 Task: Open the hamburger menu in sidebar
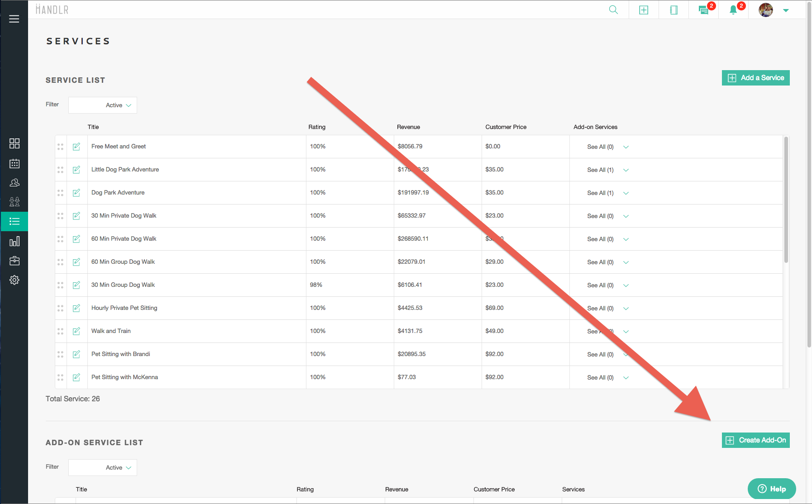pyautogui.click(x=14, y=19)
